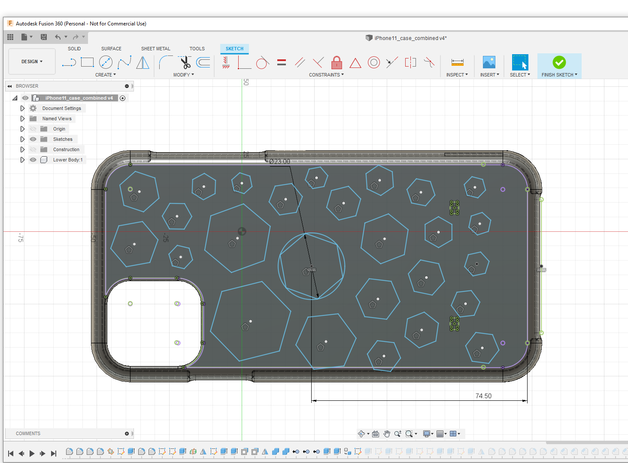Open the data panel grid icon
This screenshot has height=472, width=628.
tap(10, 37)
